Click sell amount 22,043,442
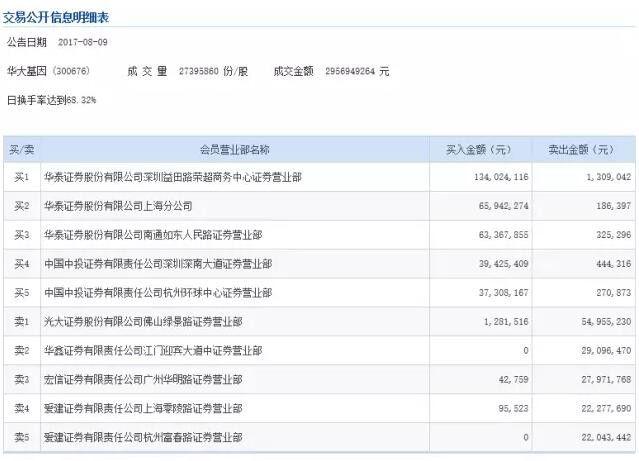639x461 pixels. [x=606, y=437]
